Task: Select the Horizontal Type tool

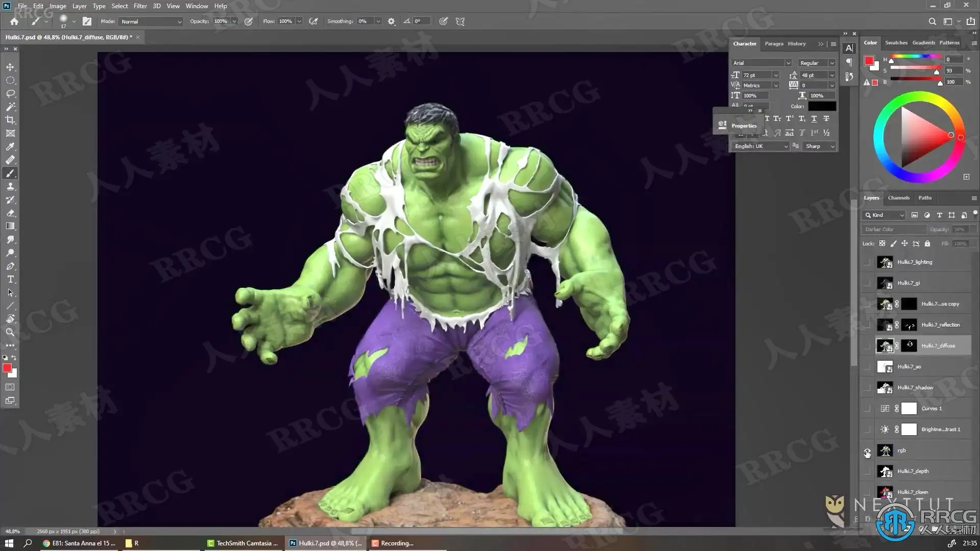Action: [10, 280]
